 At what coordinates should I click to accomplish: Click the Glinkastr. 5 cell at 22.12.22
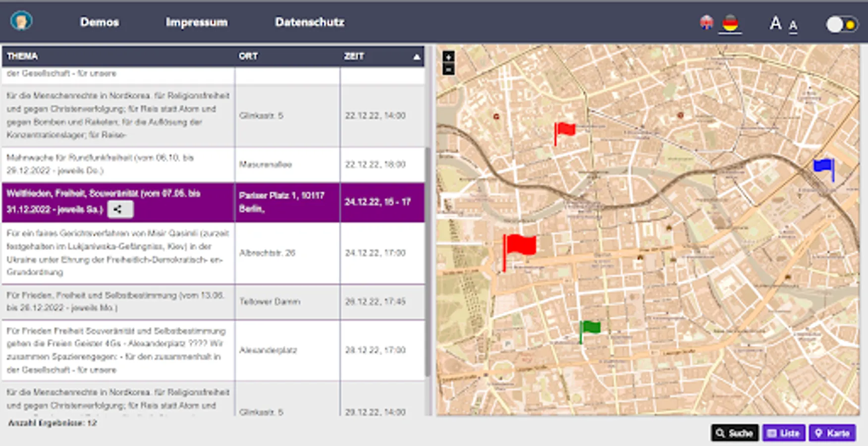[x=287, y=116]
